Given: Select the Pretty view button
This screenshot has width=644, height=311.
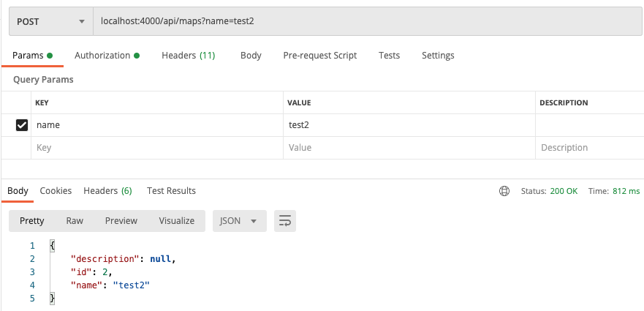Looking at the screenshot, I should click(32, 221).
